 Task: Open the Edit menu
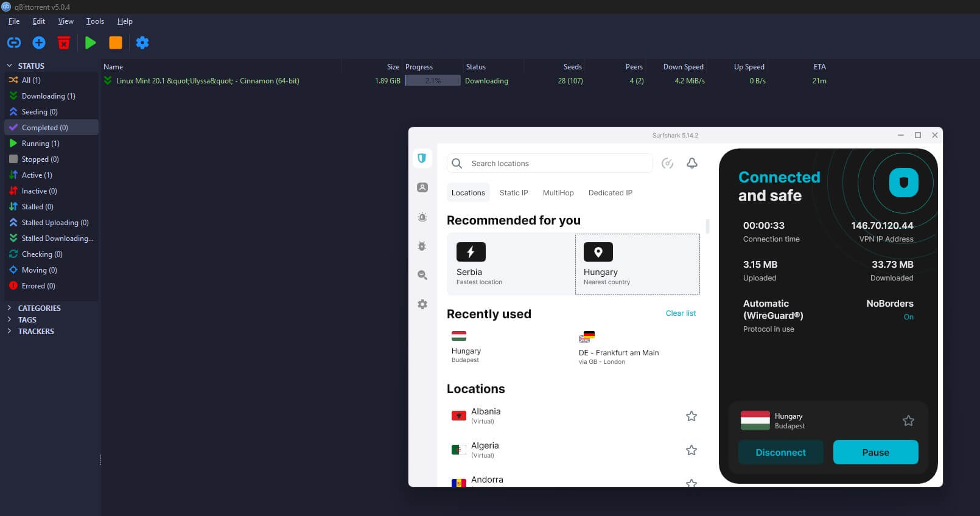pos(39,21)
